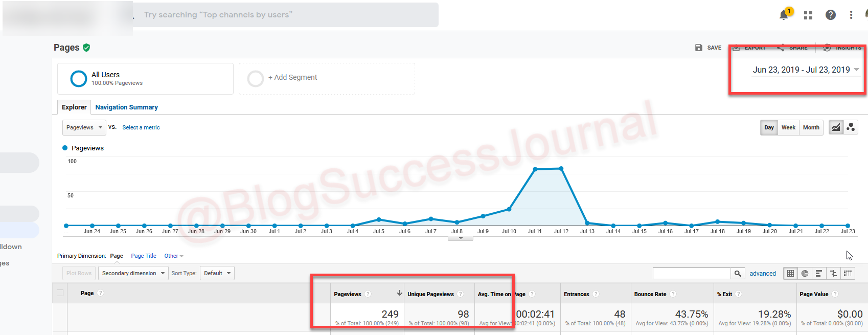
Task: Open the All Users segment box
Action: click(x=145, y=79)
